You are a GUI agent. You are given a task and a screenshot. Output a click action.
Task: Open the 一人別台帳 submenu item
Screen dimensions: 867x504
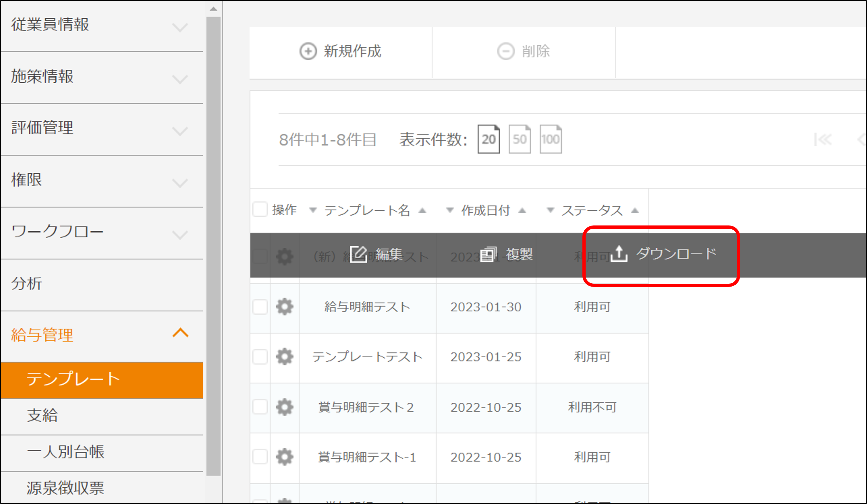[x=65, y=452]
